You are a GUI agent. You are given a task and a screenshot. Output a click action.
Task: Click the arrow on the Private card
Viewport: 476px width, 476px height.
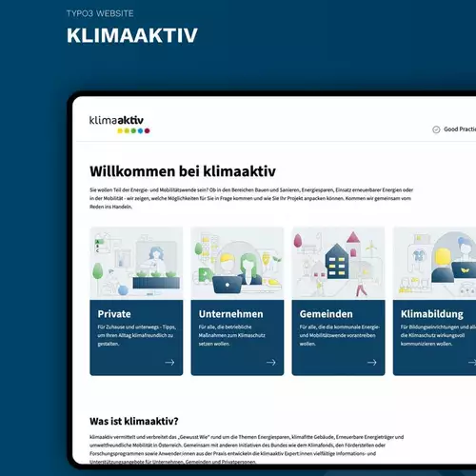tap(169, 363)
